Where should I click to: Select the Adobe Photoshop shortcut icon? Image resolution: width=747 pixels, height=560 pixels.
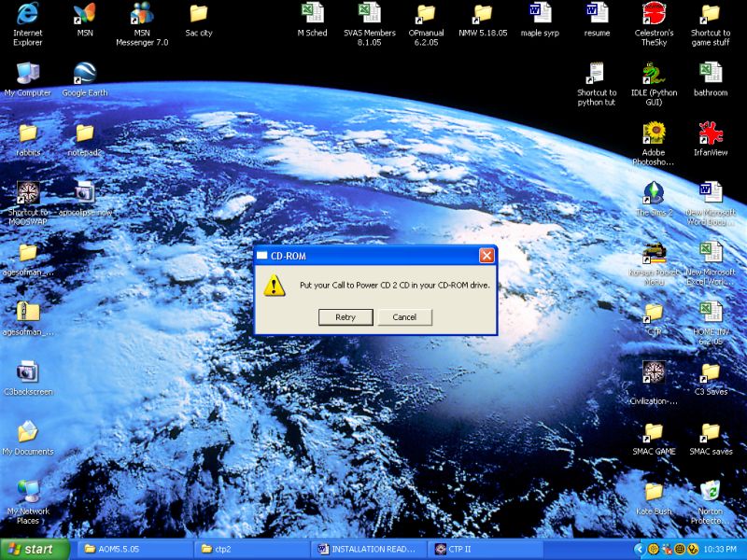click(x=653, y=143)
